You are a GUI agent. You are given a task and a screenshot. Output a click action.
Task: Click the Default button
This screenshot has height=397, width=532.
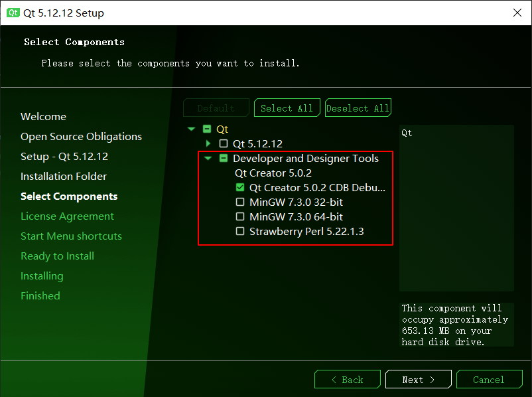216,108
